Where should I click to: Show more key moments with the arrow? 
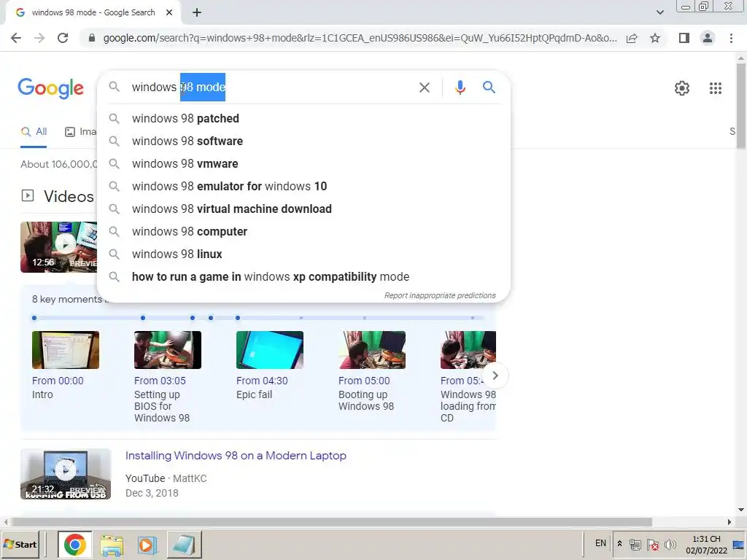click(x=495, y=376)
